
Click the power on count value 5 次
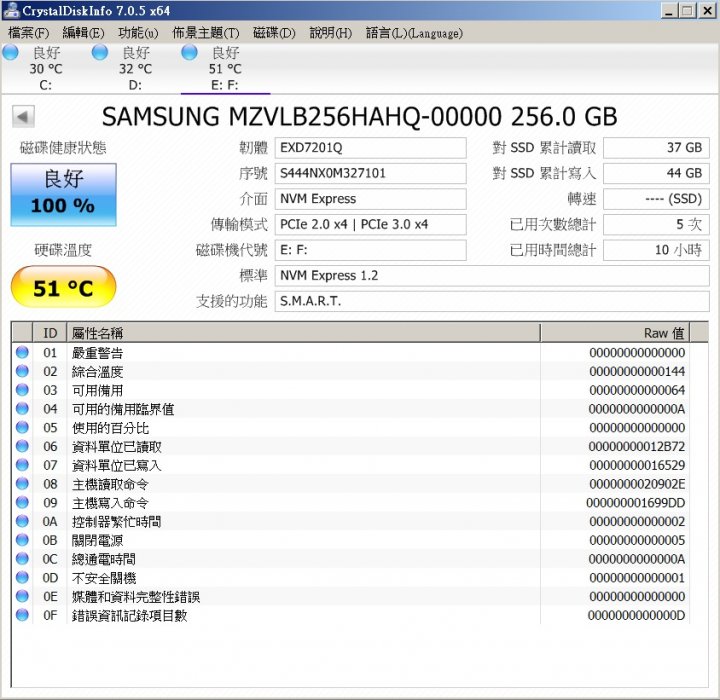pos(656,224)
